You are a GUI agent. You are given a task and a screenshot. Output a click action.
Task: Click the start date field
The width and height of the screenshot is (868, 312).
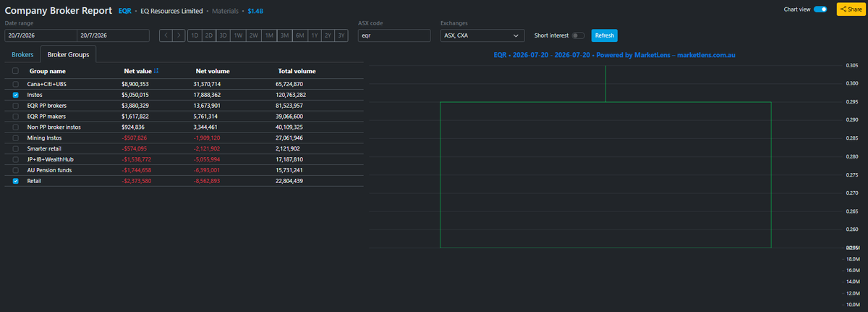click(40, 35)
